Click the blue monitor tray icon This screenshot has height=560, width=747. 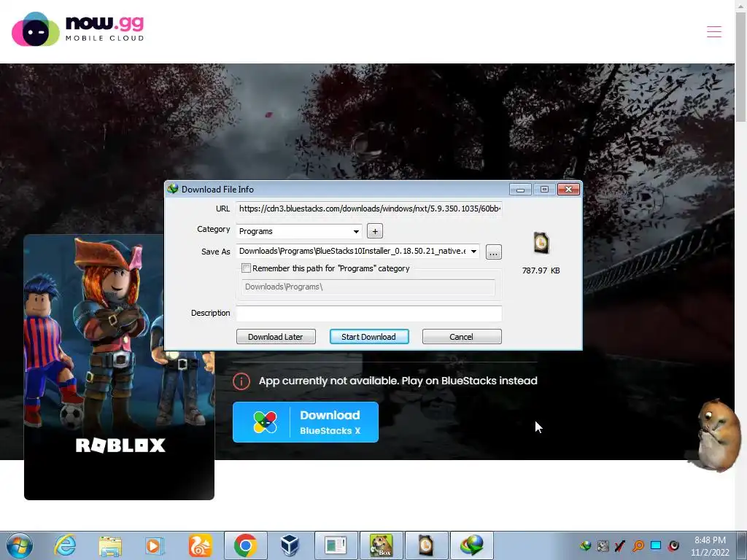click(656, 545)
